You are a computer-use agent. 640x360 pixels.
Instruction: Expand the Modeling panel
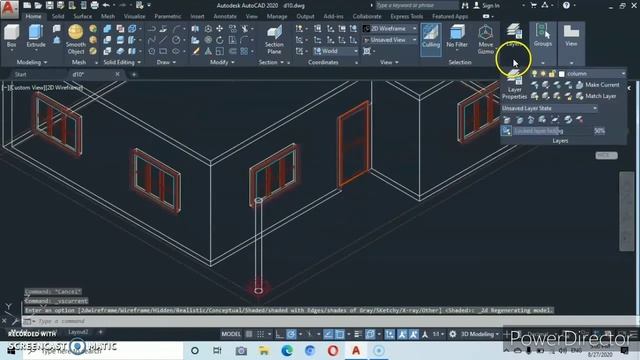[32, 62]
